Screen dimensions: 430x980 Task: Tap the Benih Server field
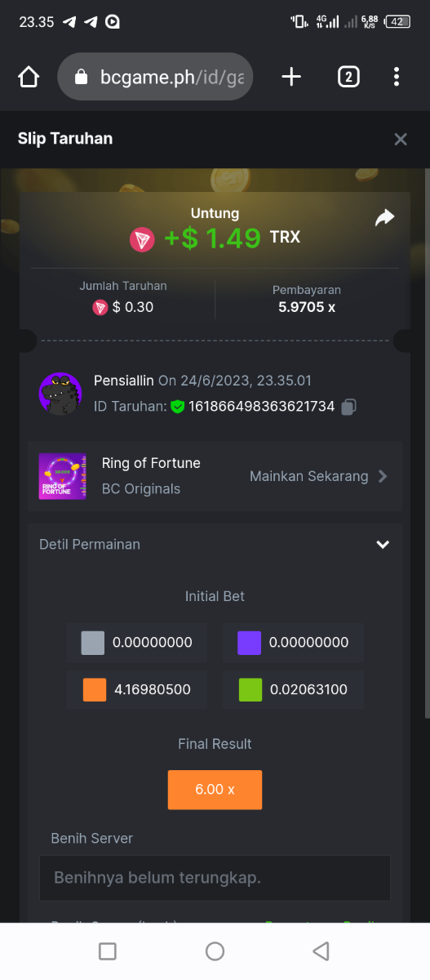coord(215,878)
